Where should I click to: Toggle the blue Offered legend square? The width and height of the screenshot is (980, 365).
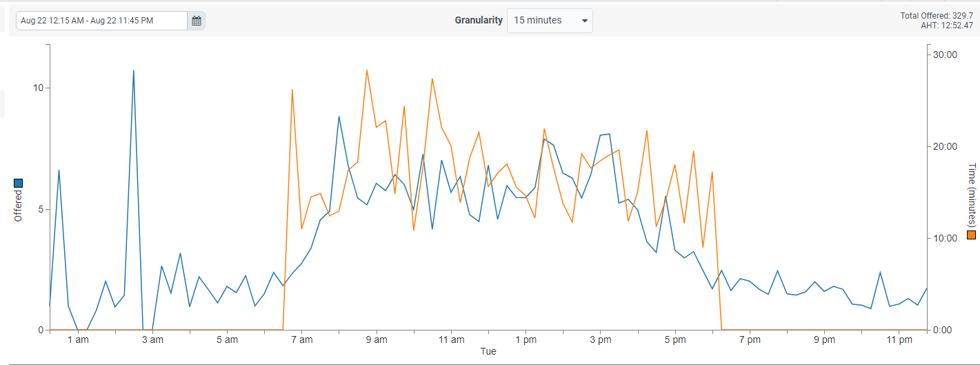(x=19, y=183)
